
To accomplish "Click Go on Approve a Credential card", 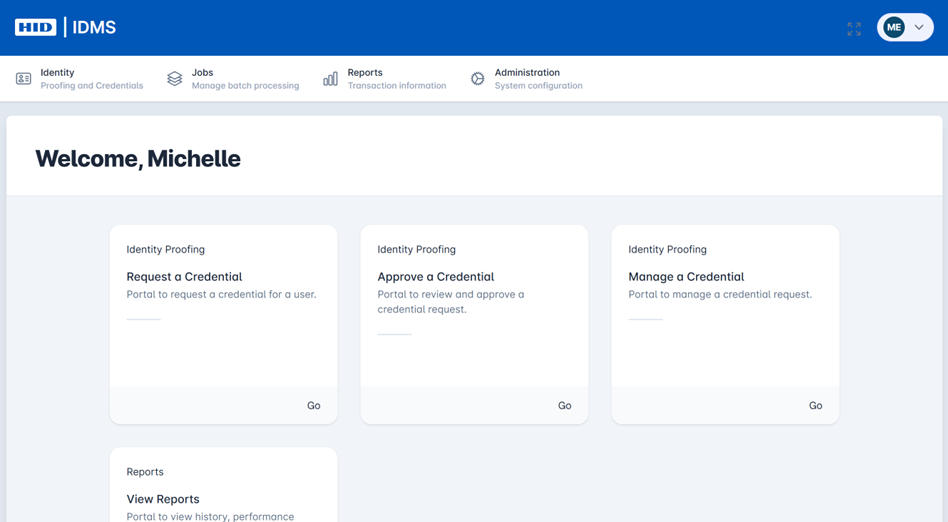I will click(x=565, y=405).
